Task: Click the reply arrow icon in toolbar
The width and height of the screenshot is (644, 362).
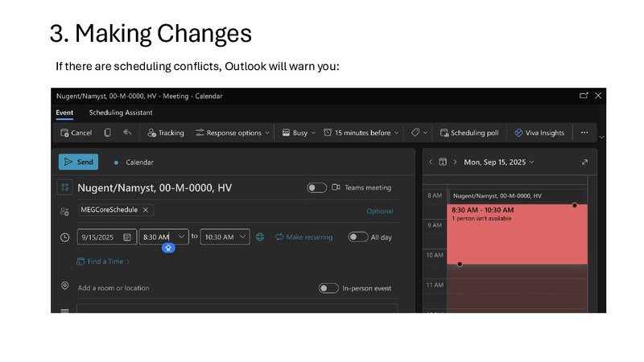Action: coord(127,133)
